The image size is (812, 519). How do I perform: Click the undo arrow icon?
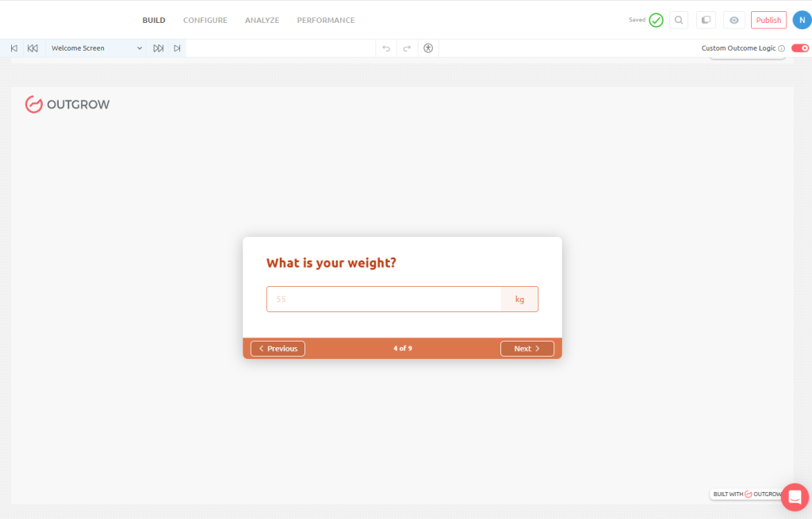pyautogui.click(x=386, y=48)
